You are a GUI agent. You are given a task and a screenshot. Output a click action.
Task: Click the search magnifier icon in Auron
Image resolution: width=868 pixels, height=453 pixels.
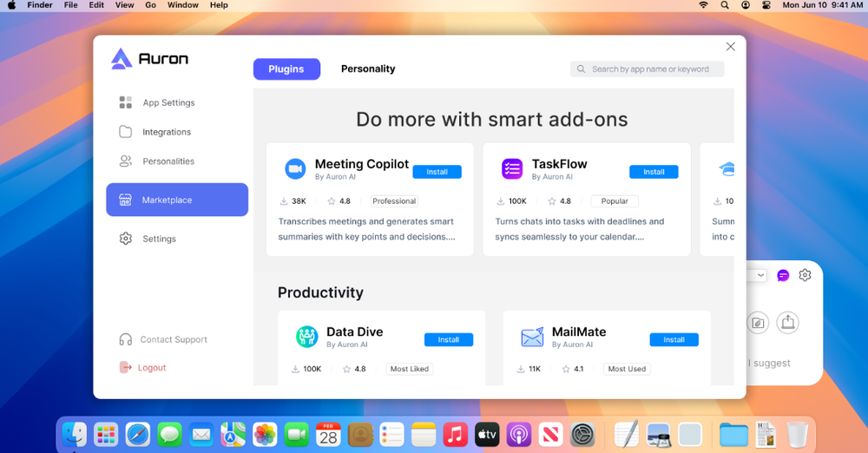coord(581,69)
